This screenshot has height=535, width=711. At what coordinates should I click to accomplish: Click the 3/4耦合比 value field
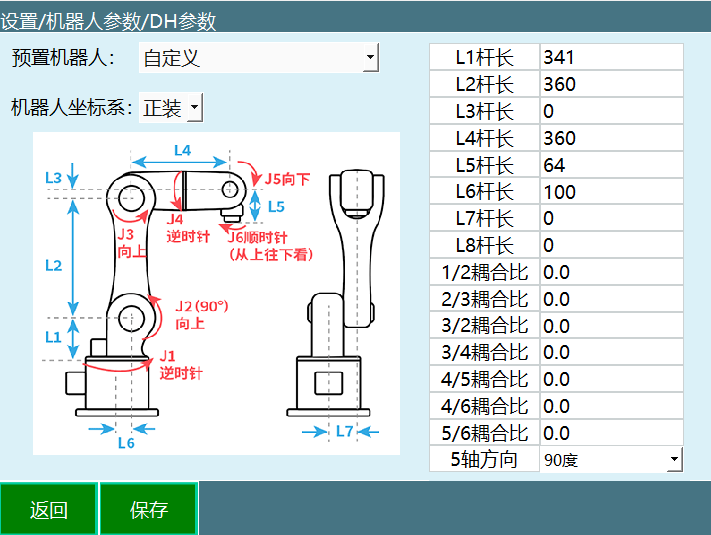click(x=610, y=353)
